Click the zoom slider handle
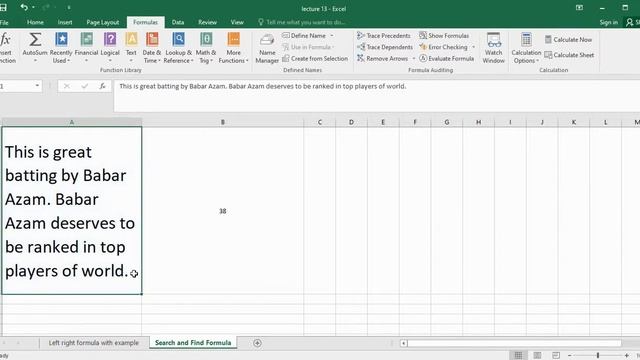The image size is (640, 360). [x=598, y=356]
